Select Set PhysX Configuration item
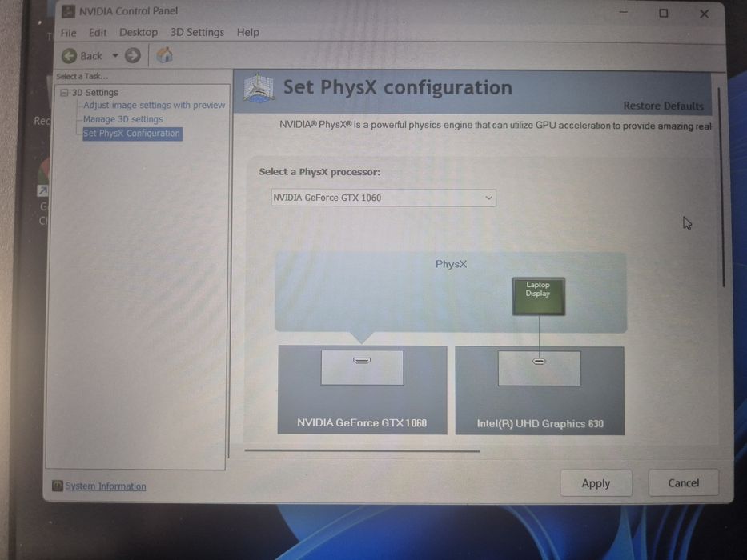Viewport: 747px width, 560px height. coord(132,134)
